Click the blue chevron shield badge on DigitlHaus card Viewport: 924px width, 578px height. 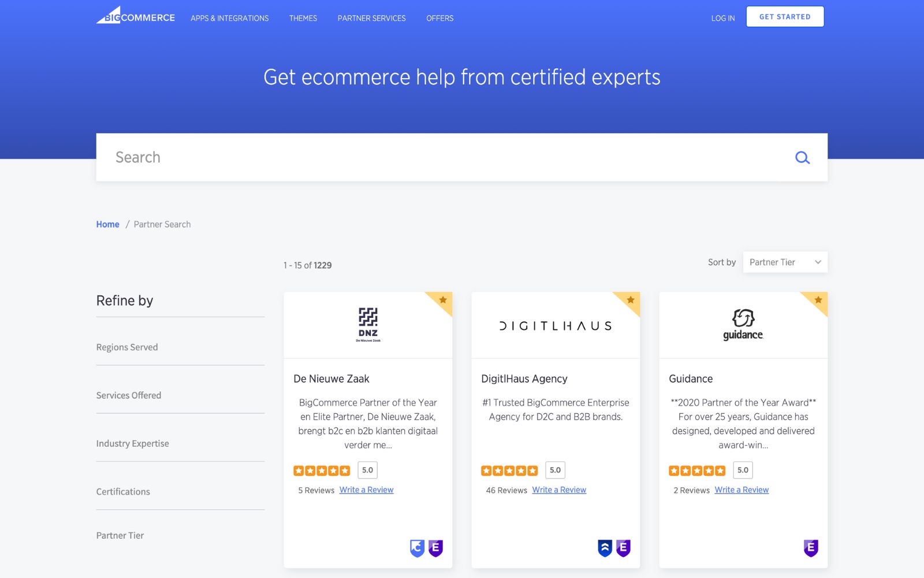tap(604, 547)
